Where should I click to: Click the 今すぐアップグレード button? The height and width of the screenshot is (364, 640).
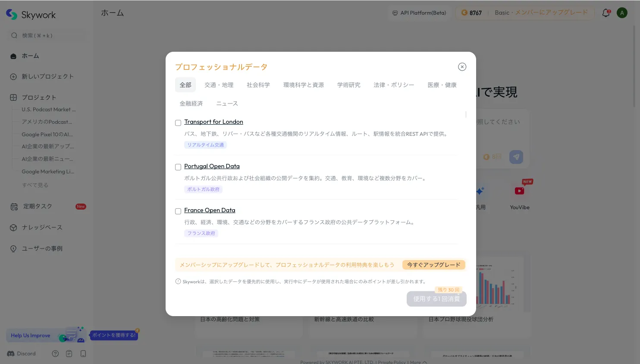[434, 265]
